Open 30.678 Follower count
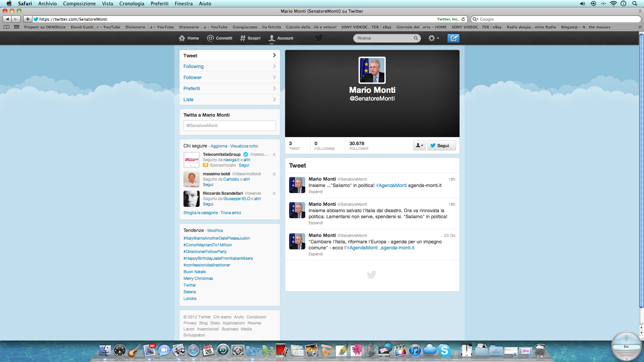The width and height of the screenshot is (644, 362). click(359, 145)
